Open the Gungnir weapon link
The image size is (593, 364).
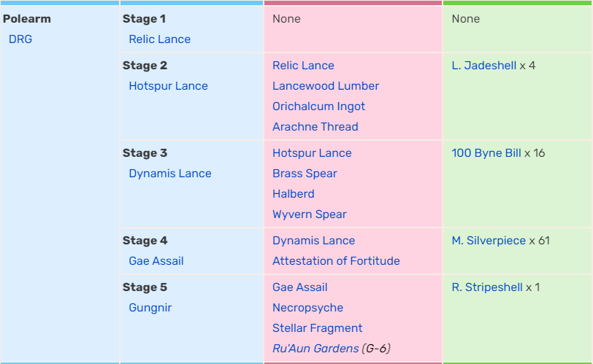coord(150,308)
